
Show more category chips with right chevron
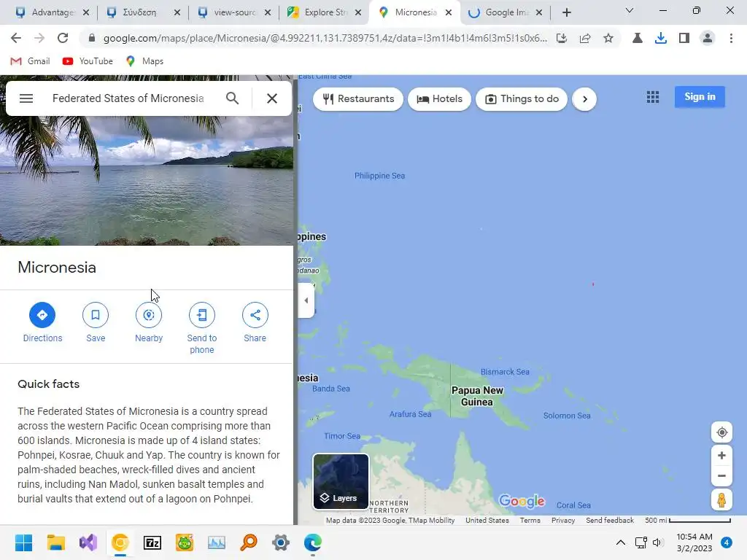point(584,99)
